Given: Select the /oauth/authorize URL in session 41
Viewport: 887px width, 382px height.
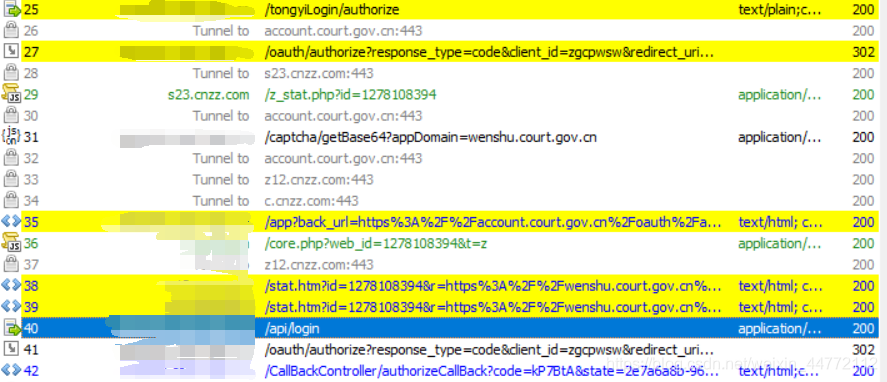Looking at the screenshot, I should coord(489,349).
